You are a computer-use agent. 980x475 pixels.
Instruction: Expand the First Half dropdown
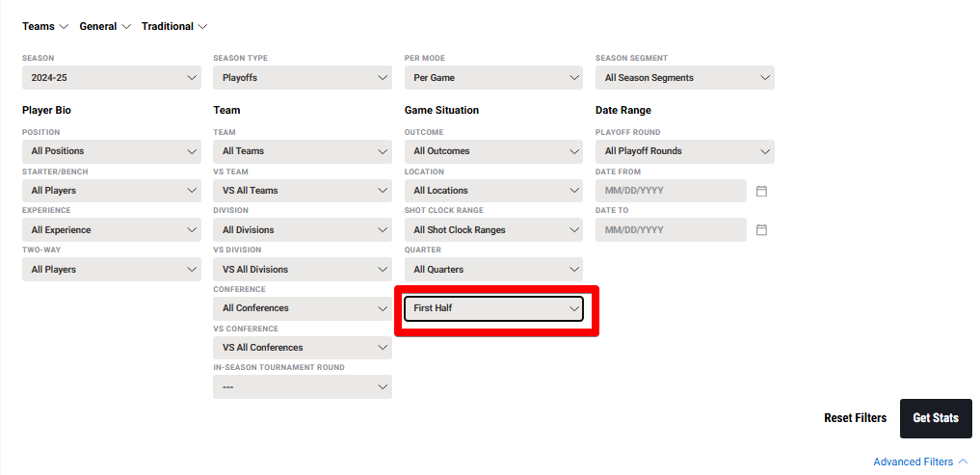click(493, 308)
